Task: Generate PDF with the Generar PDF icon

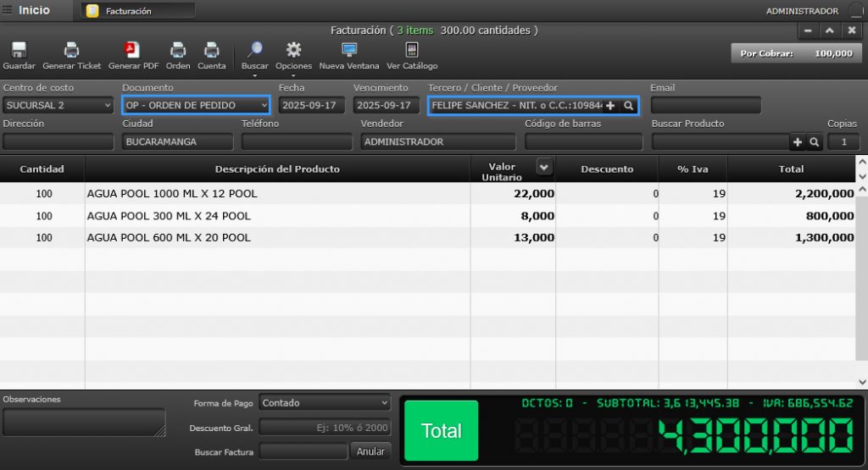Action: pyautogui.click(x=133, y=51)
